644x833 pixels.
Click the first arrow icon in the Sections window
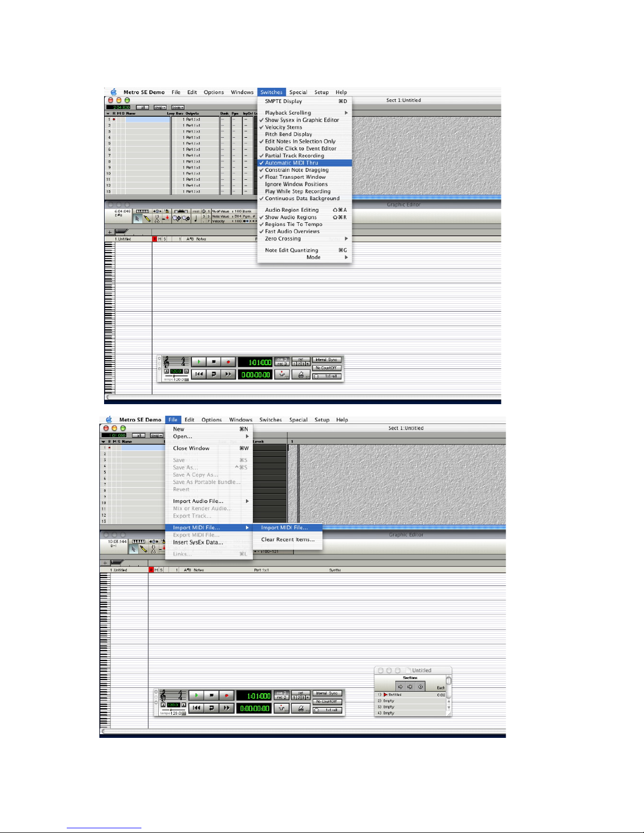point(401,687)
